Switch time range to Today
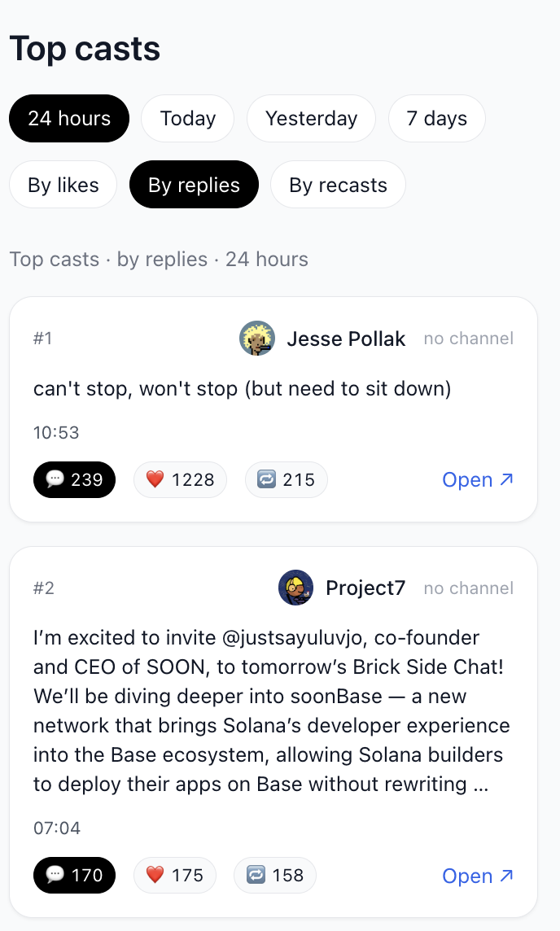The image size is (560, 931). [187, 119]
